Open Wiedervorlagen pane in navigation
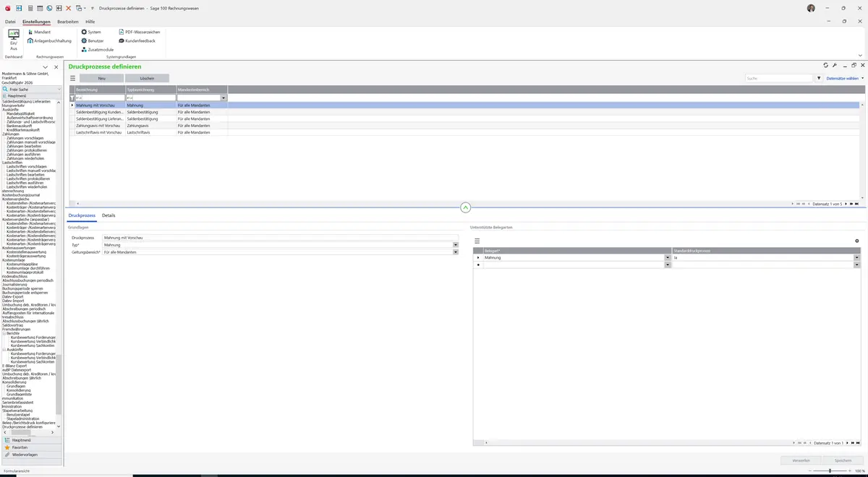868x477 pixels. click(x=31, y=455)
